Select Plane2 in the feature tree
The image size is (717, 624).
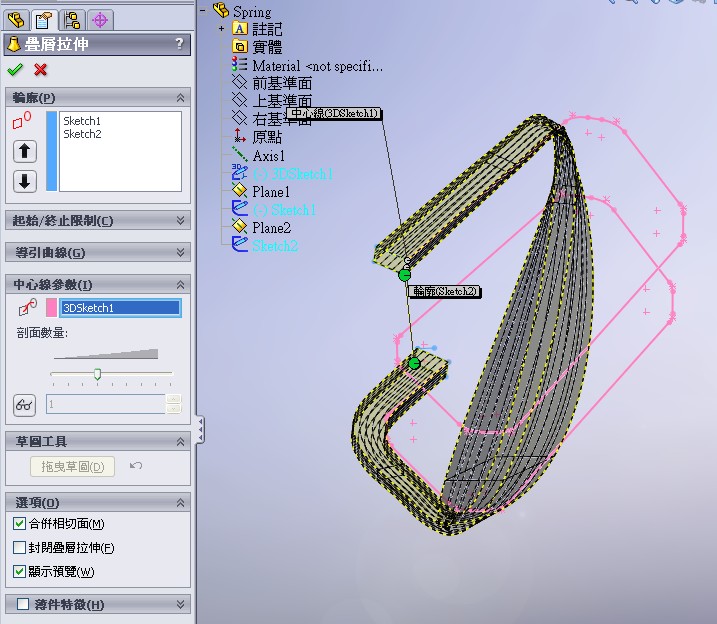[272, 228]
